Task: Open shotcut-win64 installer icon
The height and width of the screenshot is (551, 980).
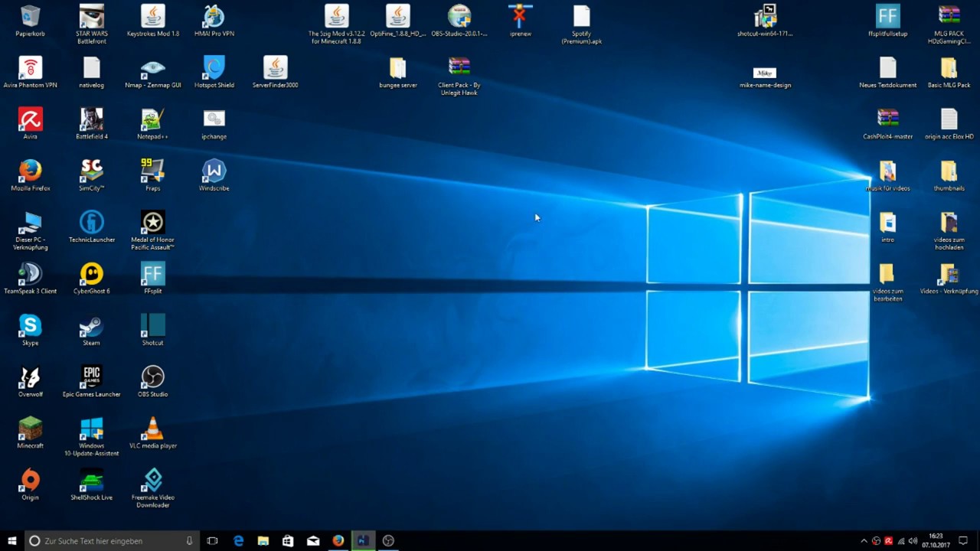Action: (x=766, y=17)
